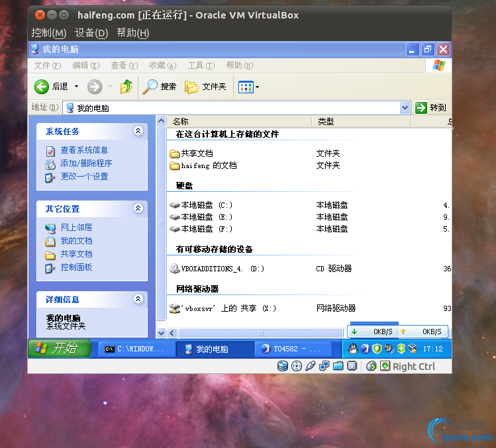
Task: Open VirtualBox 控制(M) menu
Action: [49, 33]
